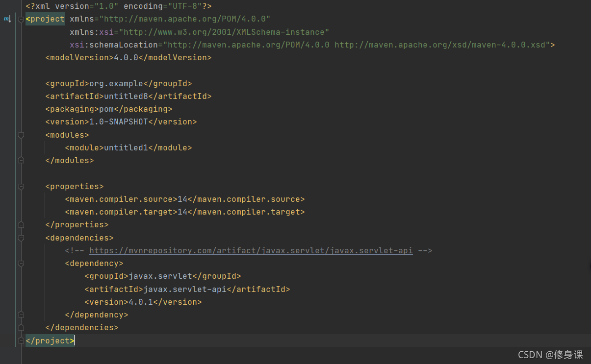Click the packaging value pom
Viewport: 591px width, 364px height.
(x=106, y=109)
